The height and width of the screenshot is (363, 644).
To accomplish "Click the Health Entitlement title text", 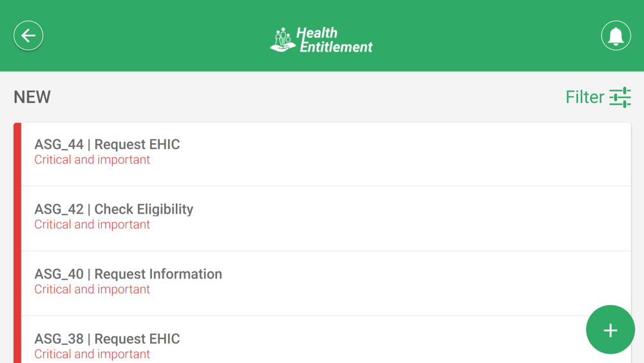I will pyautogui.click(x=334, y=40).
